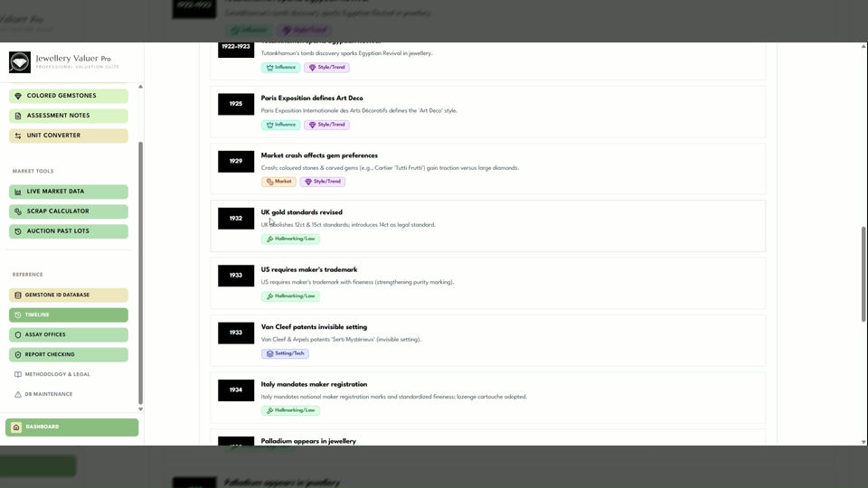Open 'Van Cleef patents invisible setting' title
This screenshot has width=868, height=488.
pos(314,327)
